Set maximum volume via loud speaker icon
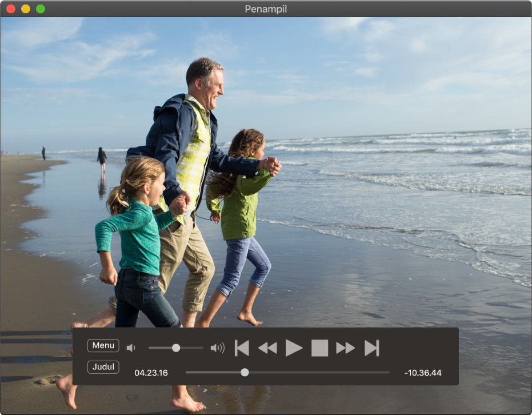This screenshot has width=532, height=415. [218, 348]
